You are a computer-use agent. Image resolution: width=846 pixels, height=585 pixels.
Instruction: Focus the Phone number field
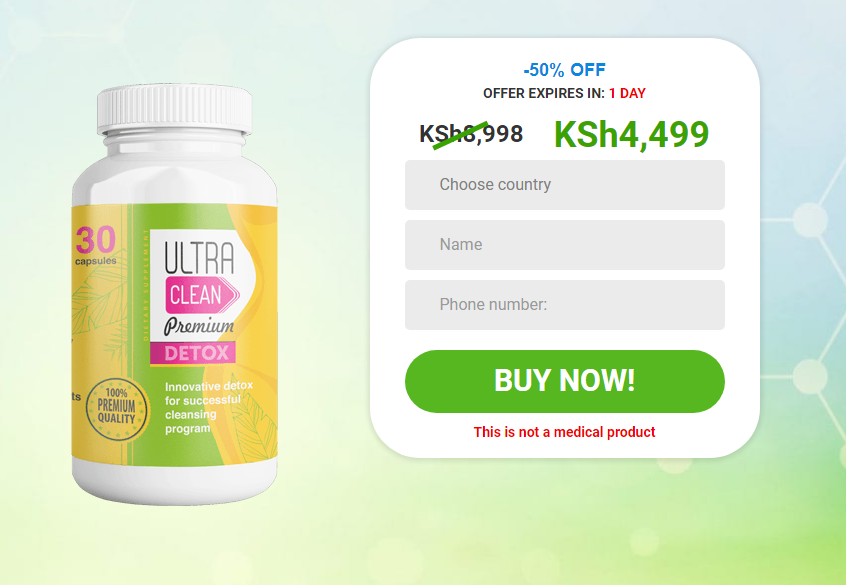pyautogui.click(x=564, y=304)
